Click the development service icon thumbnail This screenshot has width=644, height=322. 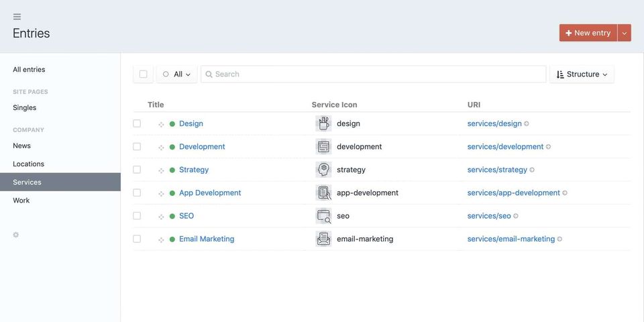[x=323, y=147]
